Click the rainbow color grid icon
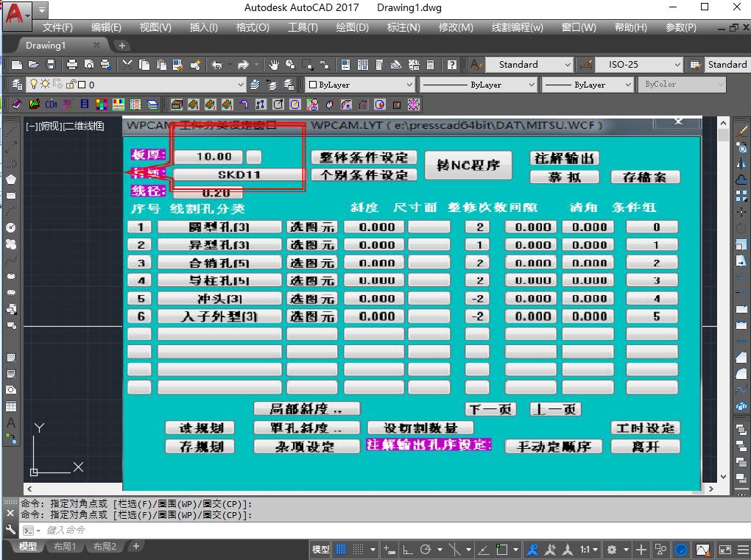This screenshot has height=560, width=751. 101,104
